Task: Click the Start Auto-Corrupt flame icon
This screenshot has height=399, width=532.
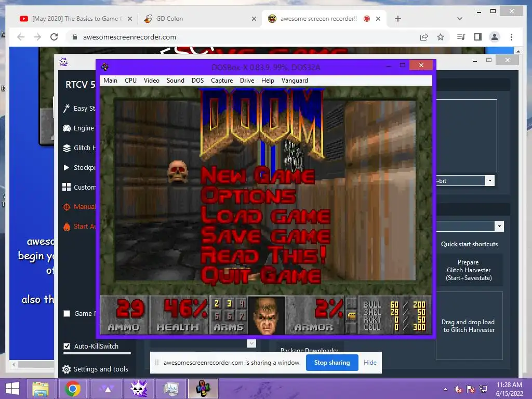Action: pos(66,227)
